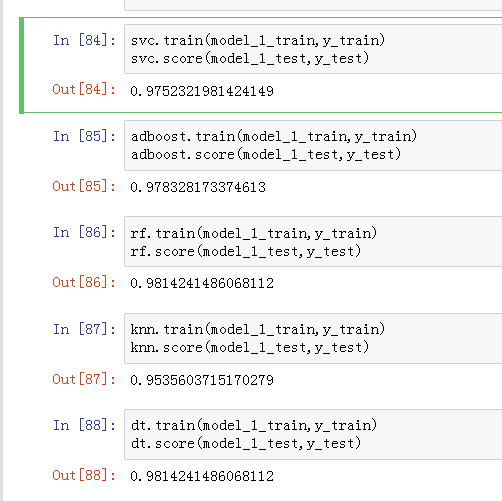Click the line dt.score(model_1_test,y_test)

pyautogui.click(x=246, y=444)
